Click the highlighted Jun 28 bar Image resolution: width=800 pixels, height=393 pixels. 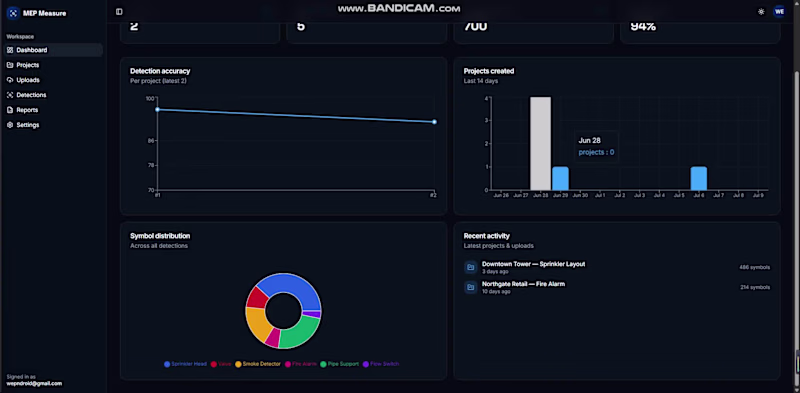[540, 143]
